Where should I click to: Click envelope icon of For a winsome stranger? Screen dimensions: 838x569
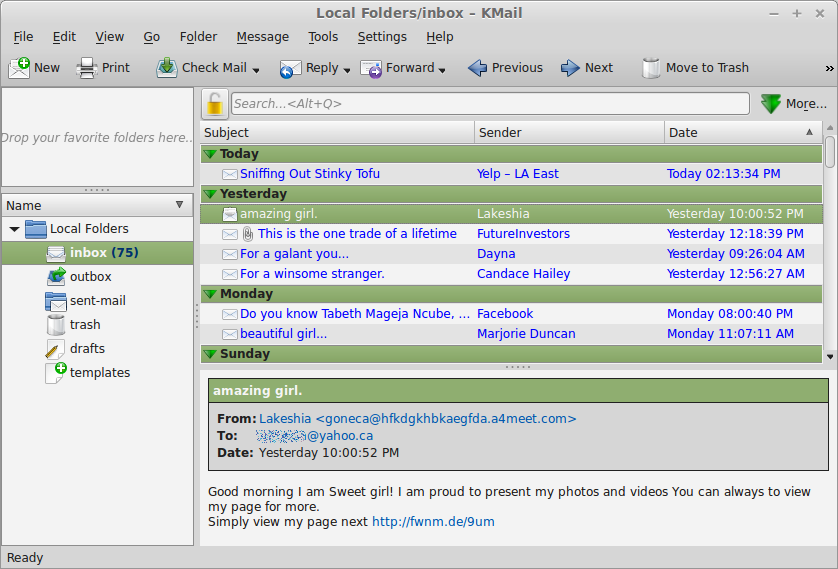pos(230,274)
